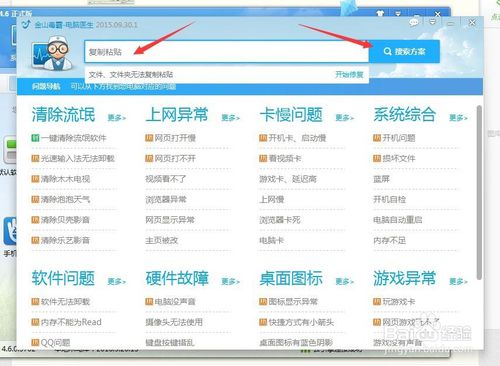Click the 搜索方案 search button
This screenshot has width=500, height=366.
(x=404, y=52)
